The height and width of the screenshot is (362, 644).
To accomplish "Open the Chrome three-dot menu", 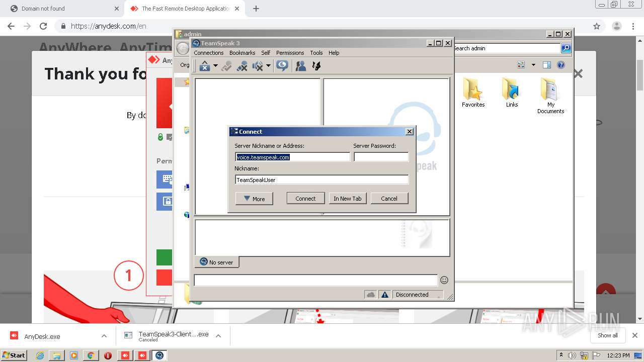I will coord(633,26).
